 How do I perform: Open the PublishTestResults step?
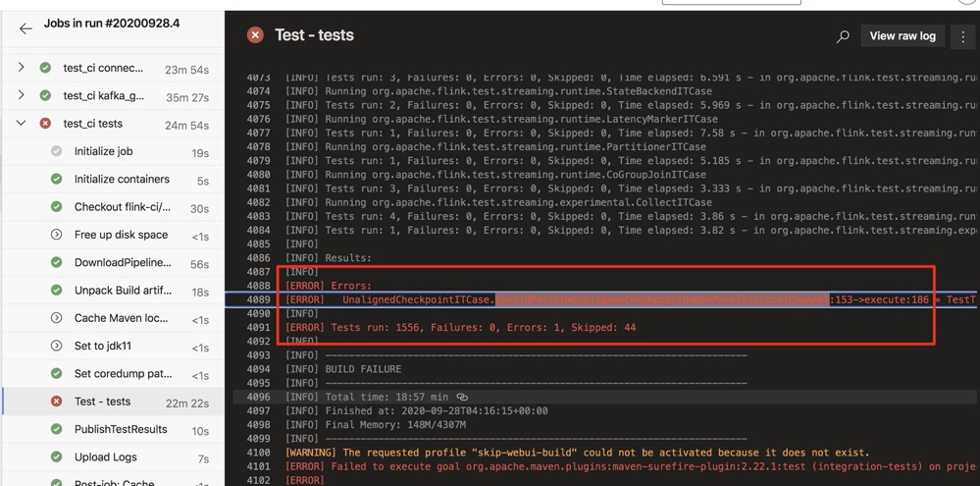[113, 430]
